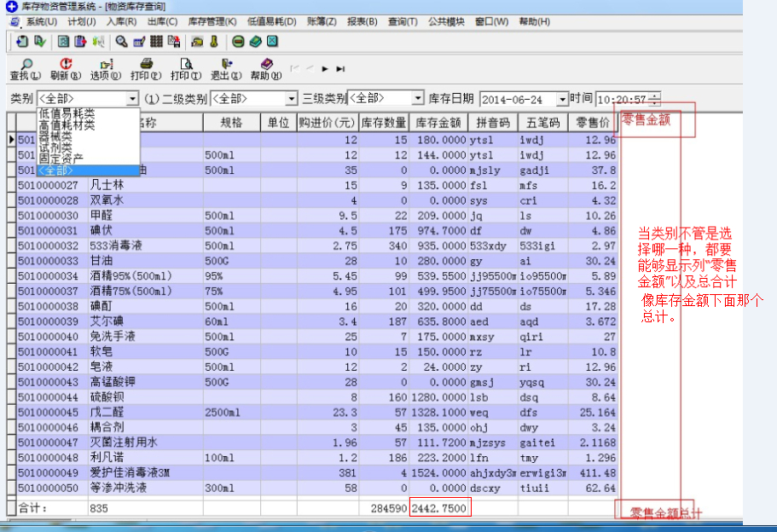Click the green book toolbar icon
The width and height of the screenshot is (777, 532).
pyautogui.click(x=255, y=42)
